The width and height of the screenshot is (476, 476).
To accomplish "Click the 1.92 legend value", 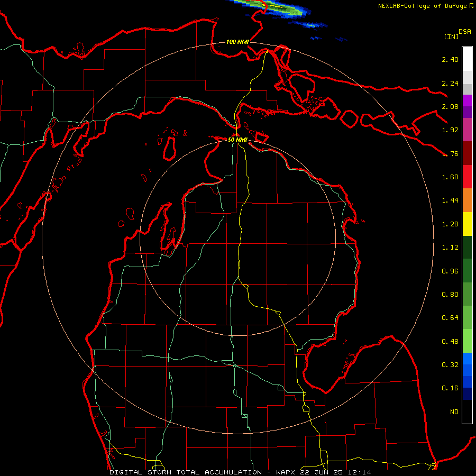I will click(x=450, y=130).
